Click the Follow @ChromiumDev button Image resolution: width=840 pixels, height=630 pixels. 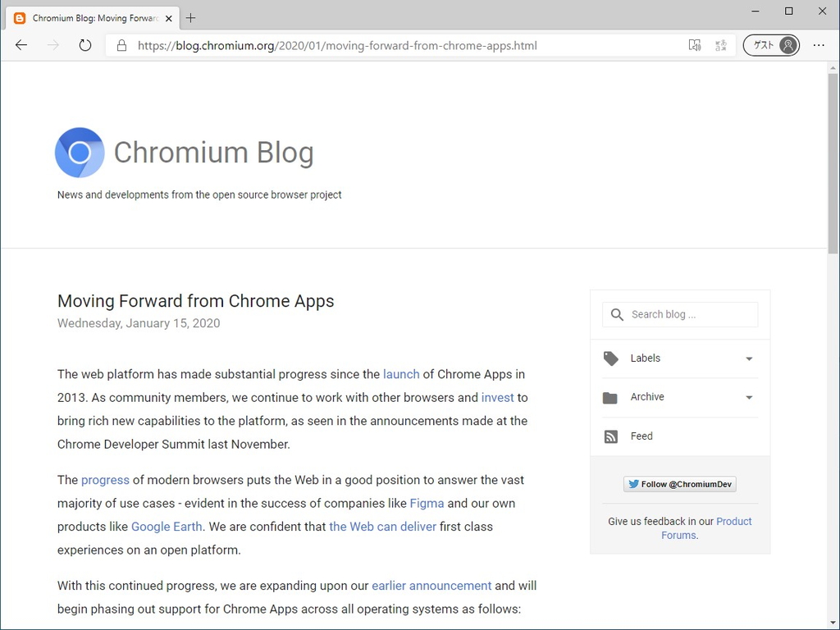click(679, 484)
